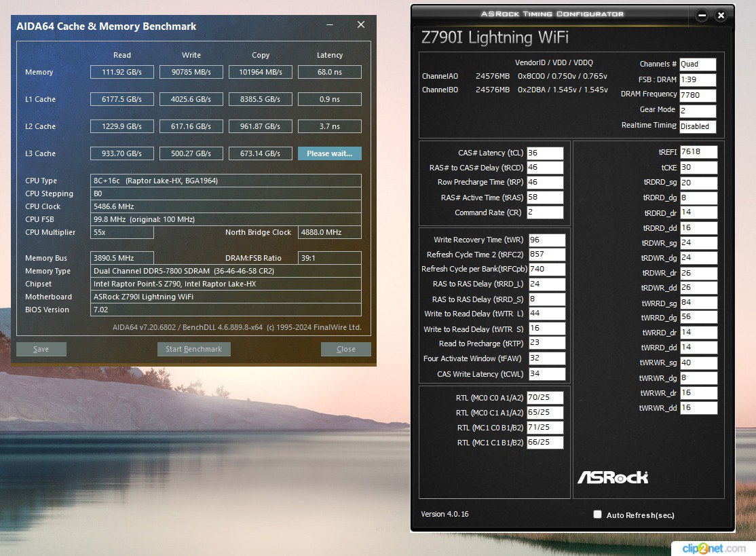The width and height of the screenshot is (756, 556).
Task: Click Start Benchmark in AIDA64
Action: (x=194, y=349)
